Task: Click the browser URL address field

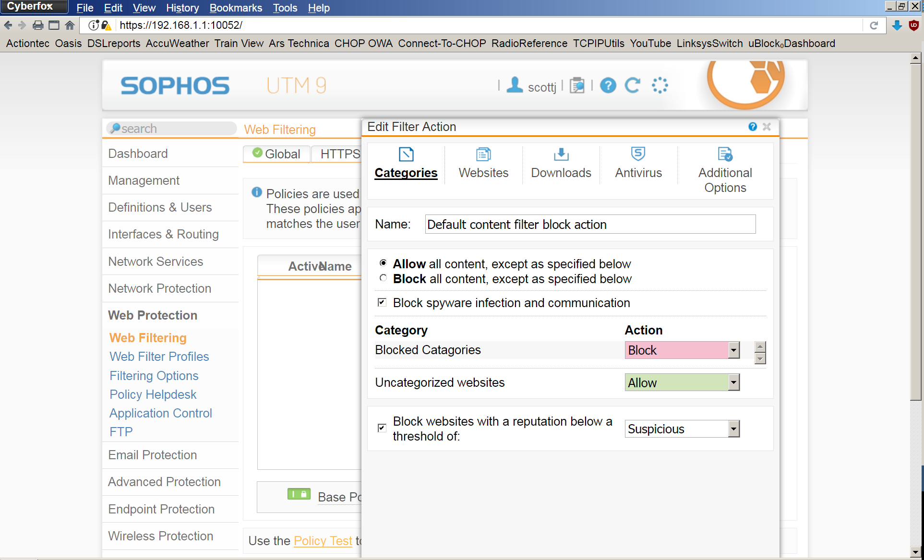Action: point(490,25)
